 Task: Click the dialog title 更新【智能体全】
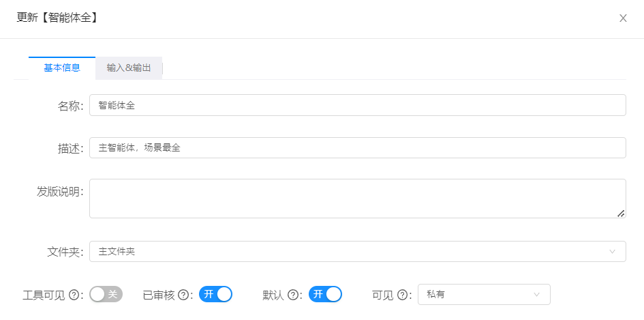point(57,18)
